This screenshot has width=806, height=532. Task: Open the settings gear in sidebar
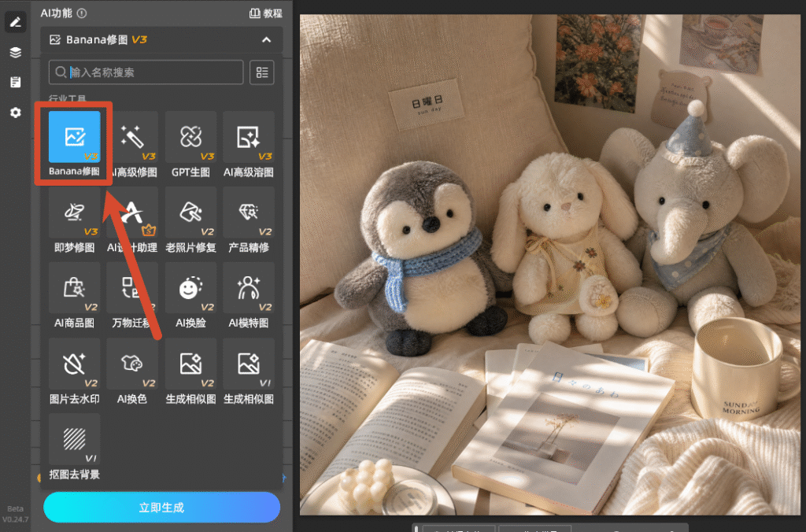coord(16,113)
